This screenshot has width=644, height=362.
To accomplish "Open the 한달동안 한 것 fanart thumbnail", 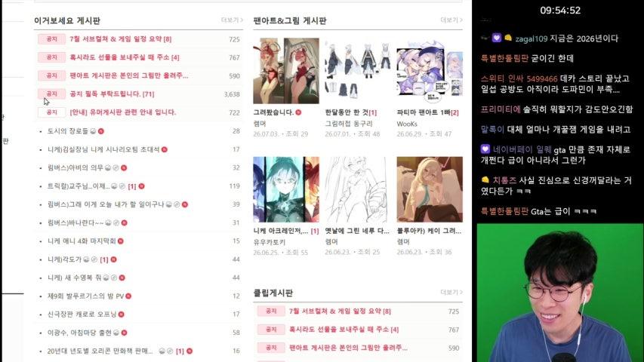I will (358, 71).
